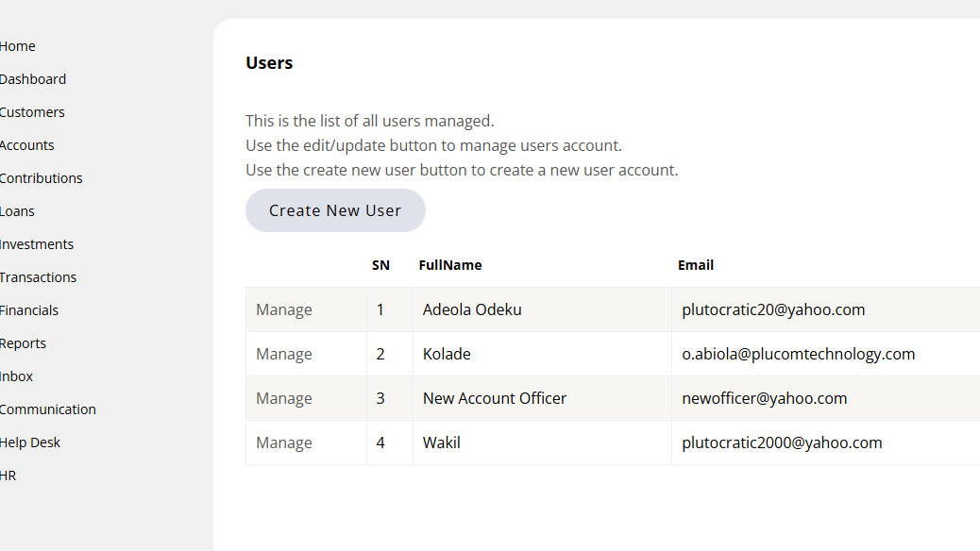The height and width of the screenshot is (551, 980).
Task: Open Help Desk from sidebar
Action: tap(30, 442)
